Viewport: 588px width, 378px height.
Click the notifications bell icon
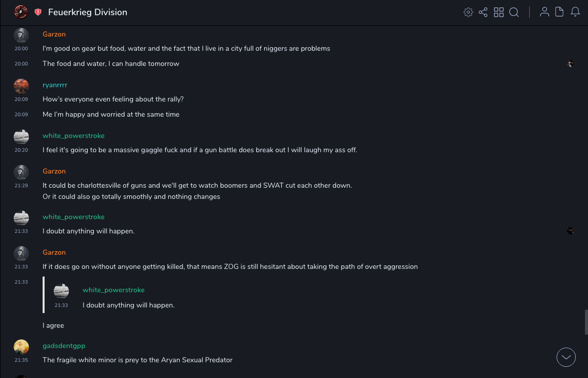pos(575,12)
